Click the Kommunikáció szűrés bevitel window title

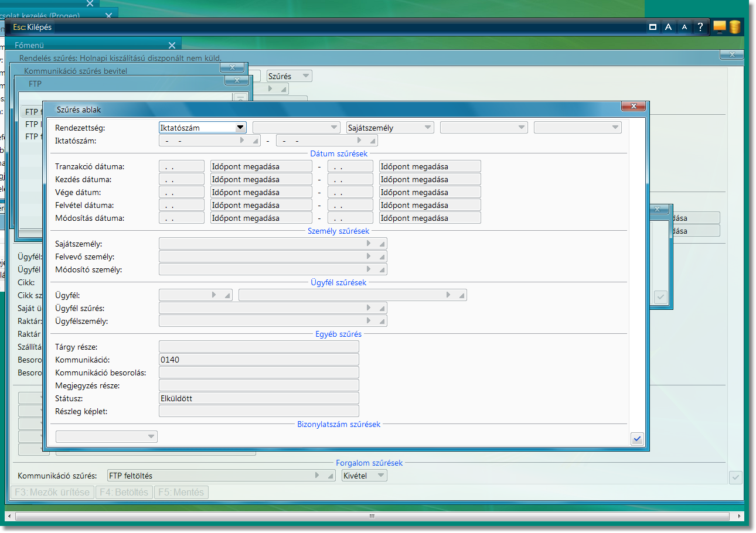[x=75, y=71]
